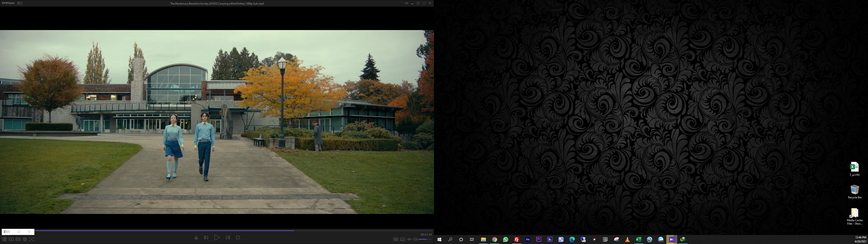Skip to previous track

point(206,238)
